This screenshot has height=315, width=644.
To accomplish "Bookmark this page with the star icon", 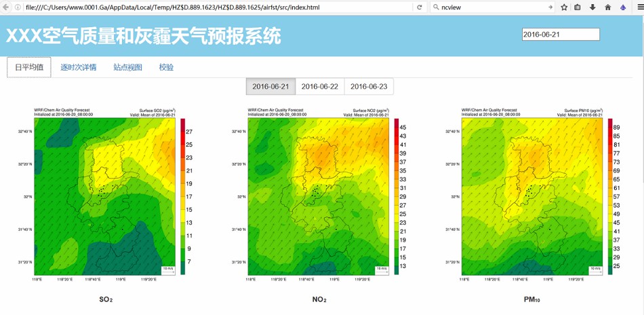I will coord(564,7).
